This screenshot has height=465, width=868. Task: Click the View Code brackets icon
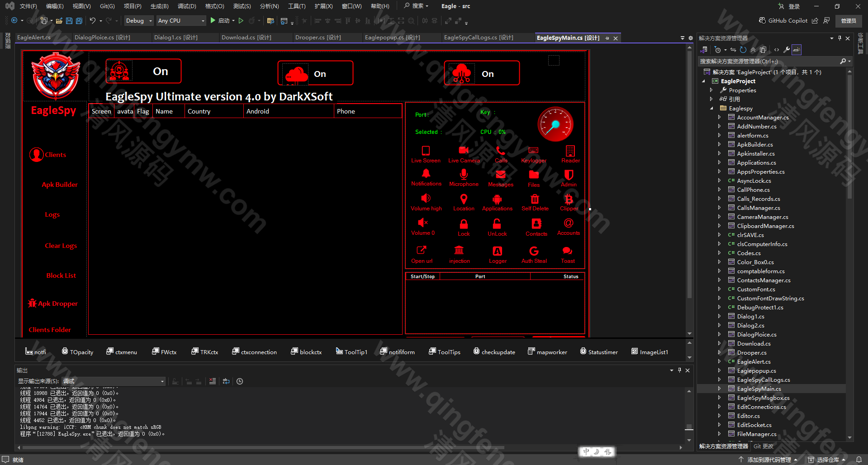pyautogui.click(x=777, y=50)
